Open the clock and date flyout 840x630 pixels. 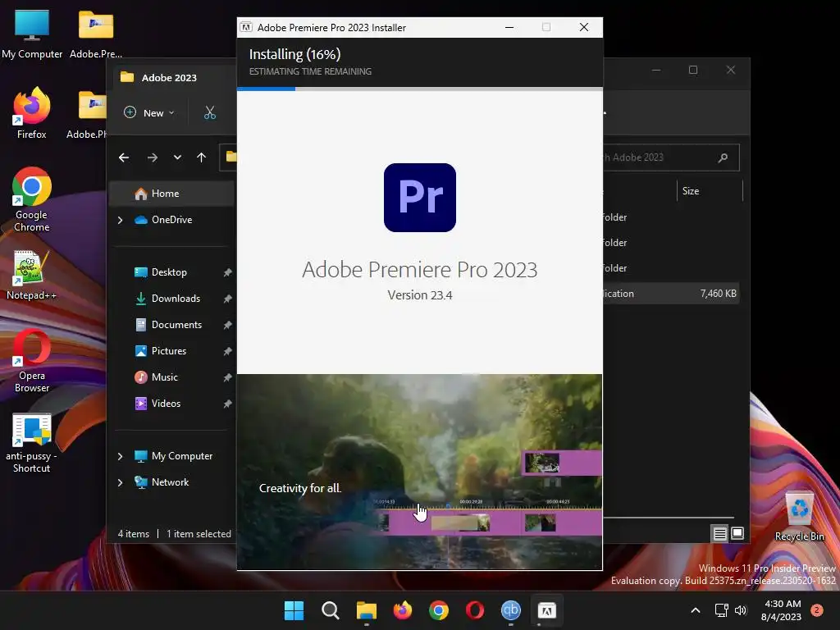click(781, 610)
